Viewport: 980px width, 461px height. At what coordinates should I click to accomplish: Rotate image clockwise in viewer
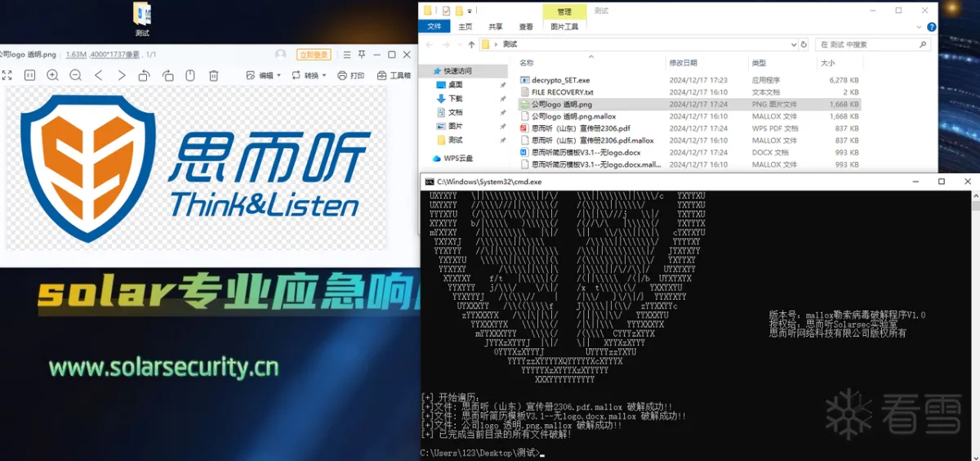click(167, 75)
